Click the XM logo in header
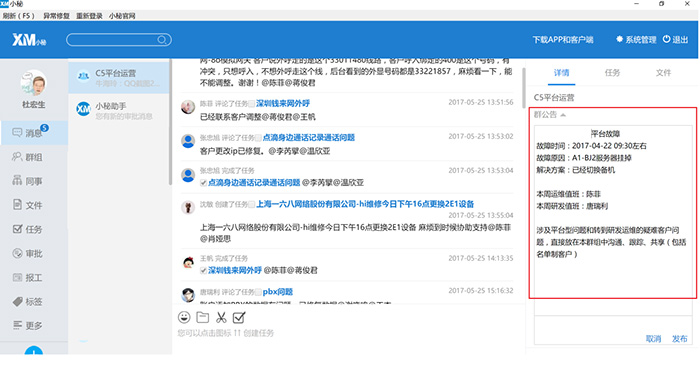Image resolution: width=700 pixels, height=370 pixels. point(29,40)
